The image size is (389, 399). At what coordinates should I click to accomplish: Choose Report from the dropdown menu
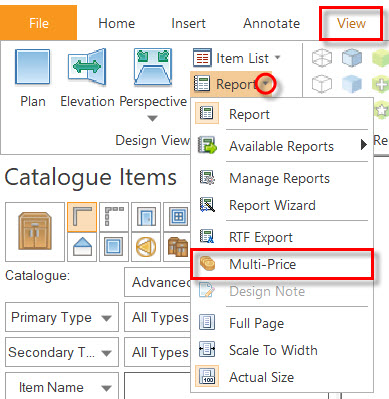pos(282,114)
